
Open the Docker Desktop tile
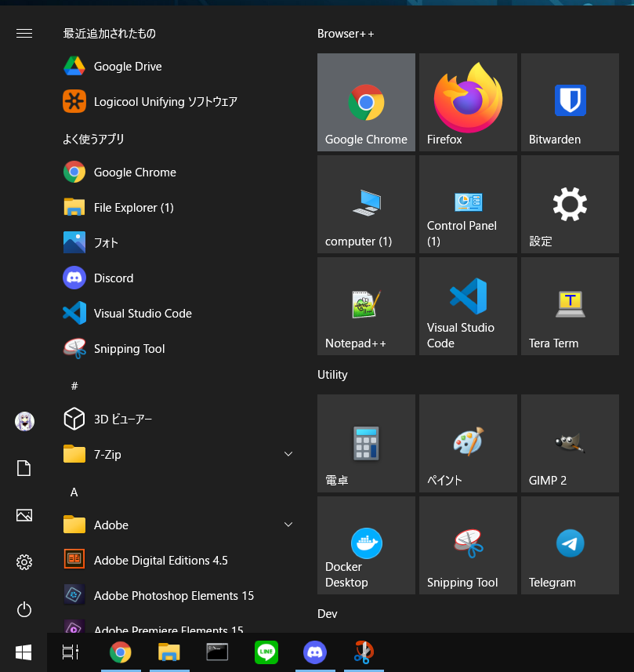pos(366,545)
